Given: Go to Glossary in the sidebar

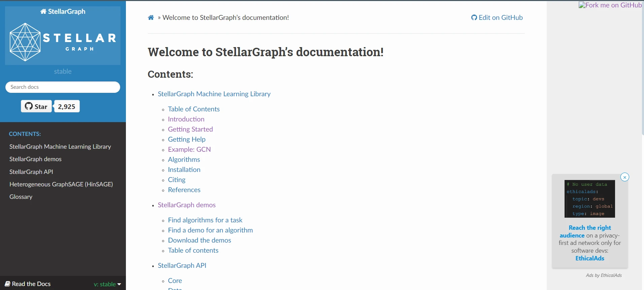Looking at the screenshot, I should point(21,197).
